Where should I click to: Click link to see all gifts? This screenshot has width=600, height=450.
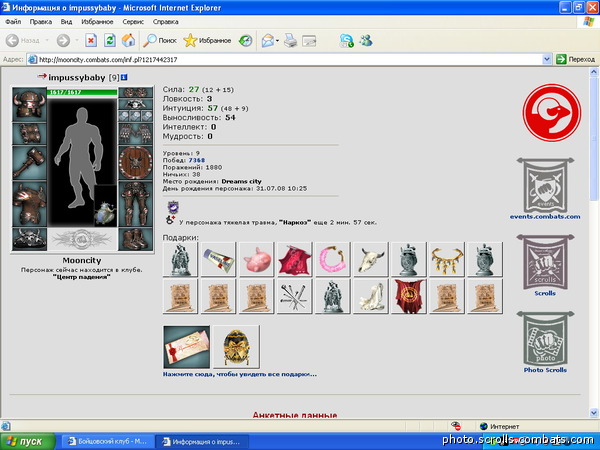pos(240,374)
